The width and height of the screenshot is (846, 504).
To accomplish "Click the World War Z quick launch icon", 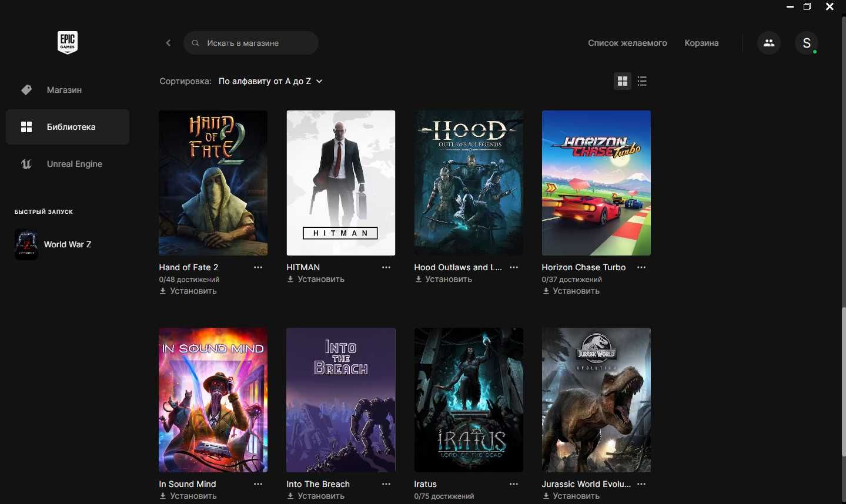I will click(26, 244).
